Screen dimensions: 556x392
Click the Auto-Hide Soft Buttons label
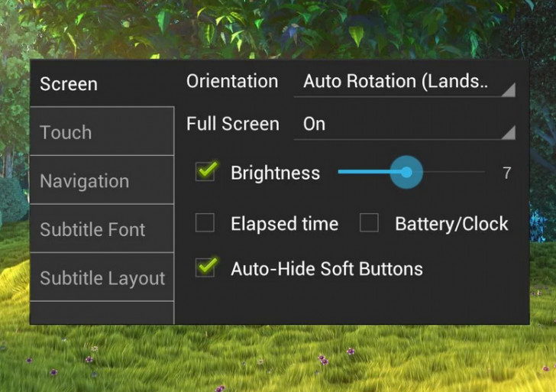click(x=326, y=269)
